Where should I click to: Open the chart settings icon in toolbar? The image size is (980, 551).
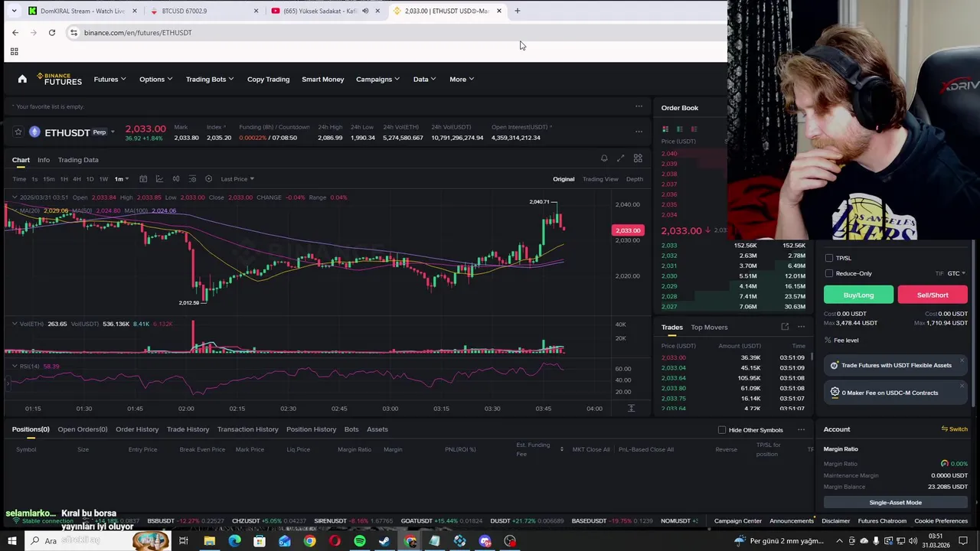[208, 179]
